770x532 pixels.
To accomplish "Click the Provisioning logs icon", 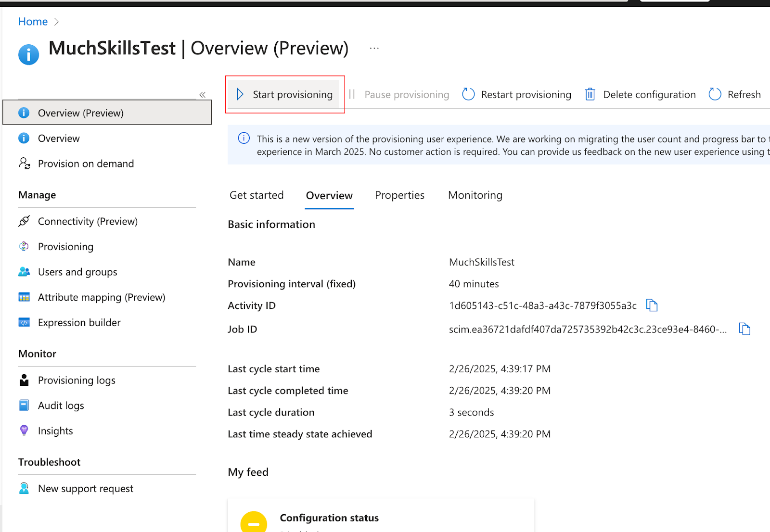I will point(24,380).
